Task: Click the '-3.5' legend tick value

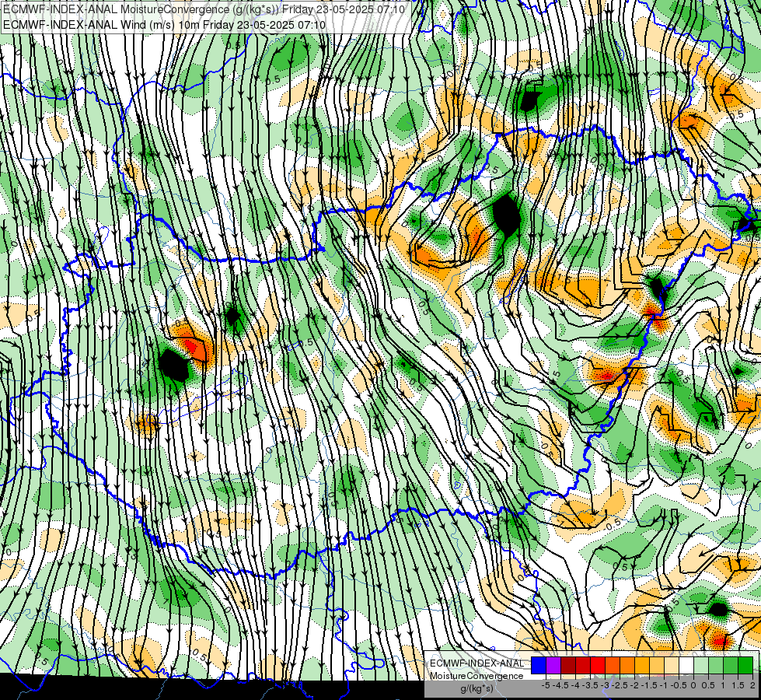Action: [590, 685]
